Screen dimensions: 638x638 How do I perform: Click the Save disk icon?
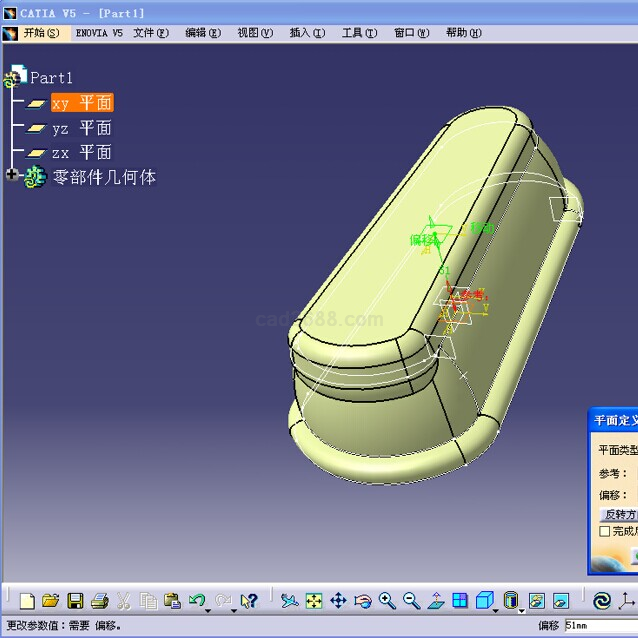click(x=75, y=601)
